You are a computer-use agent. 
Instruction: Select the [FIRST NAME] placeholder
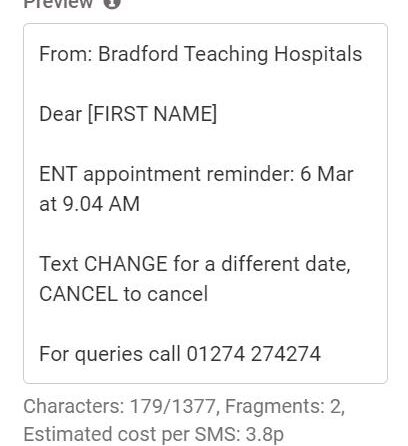pyautogui.click(x=152, y=114)
